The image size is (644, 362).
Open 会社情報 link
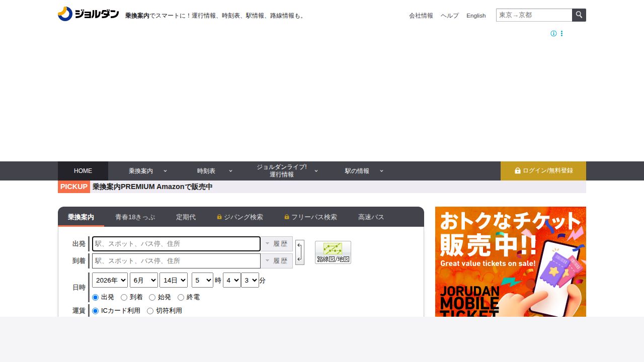tap(421, 16)
